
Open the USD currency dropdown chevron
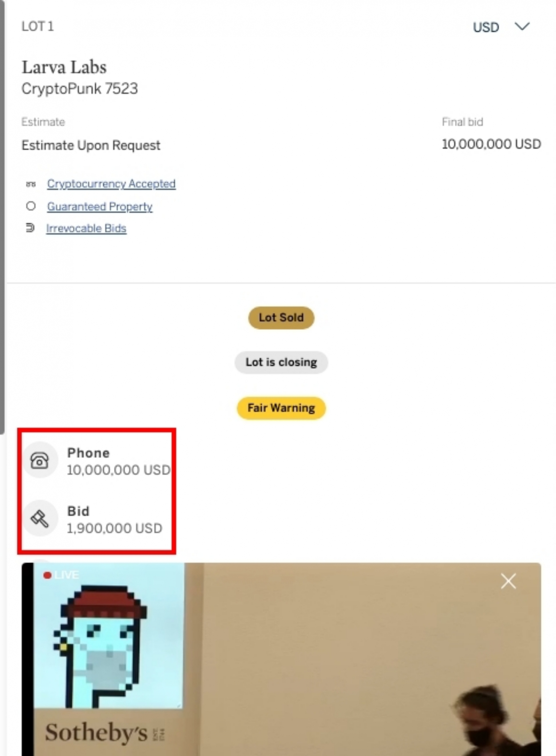point(522,27)
